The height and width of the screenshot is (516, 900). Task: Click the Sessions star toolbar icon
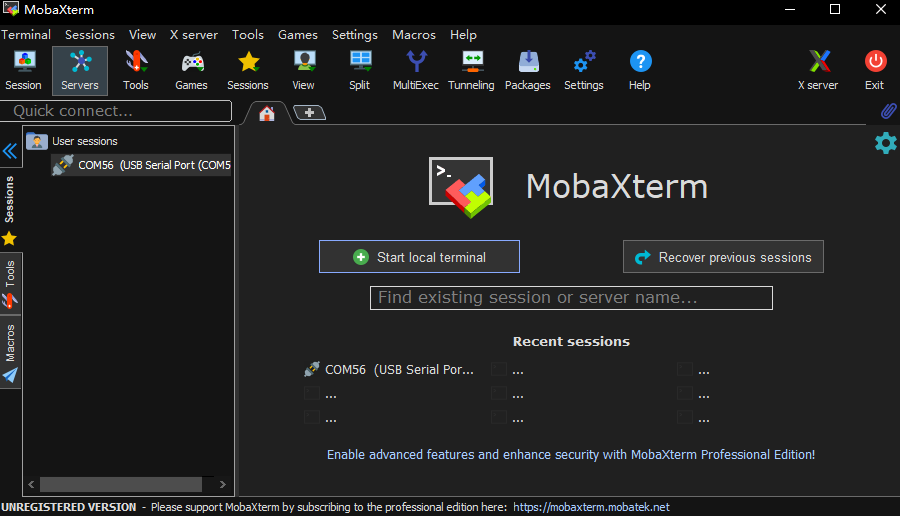(x=248, y=71)
